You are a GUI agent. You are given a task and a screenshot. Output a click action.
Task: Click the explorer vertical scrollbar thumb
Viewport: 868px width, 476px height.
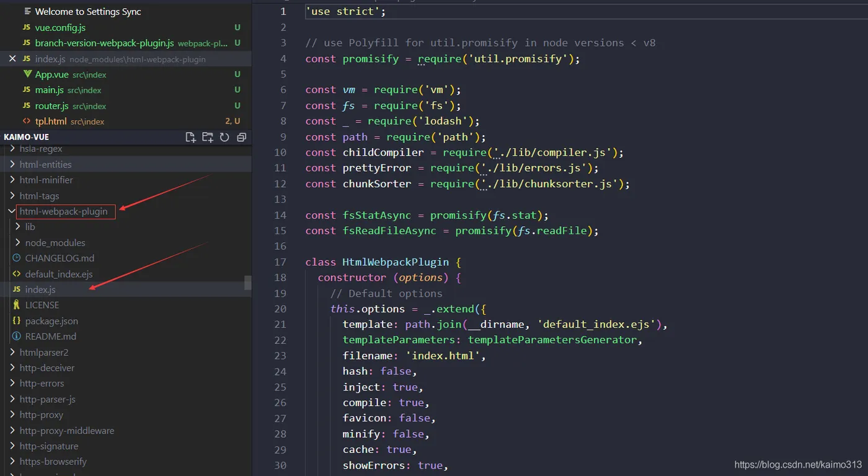248,283
